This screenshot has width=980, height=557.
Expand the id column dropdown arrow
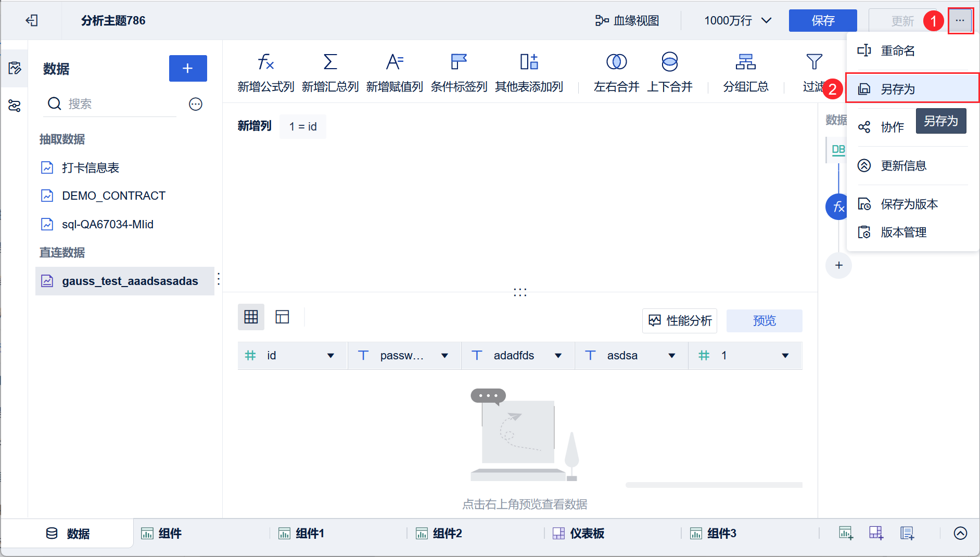(x=330, y=356)
